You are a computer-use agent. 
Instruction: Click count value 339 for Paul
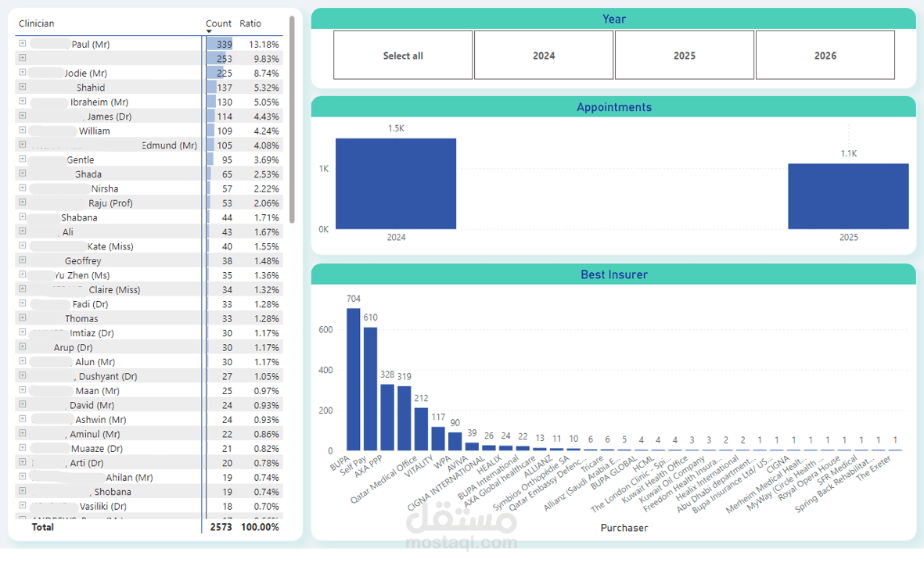pyautogui.click(x=224, y=44)
